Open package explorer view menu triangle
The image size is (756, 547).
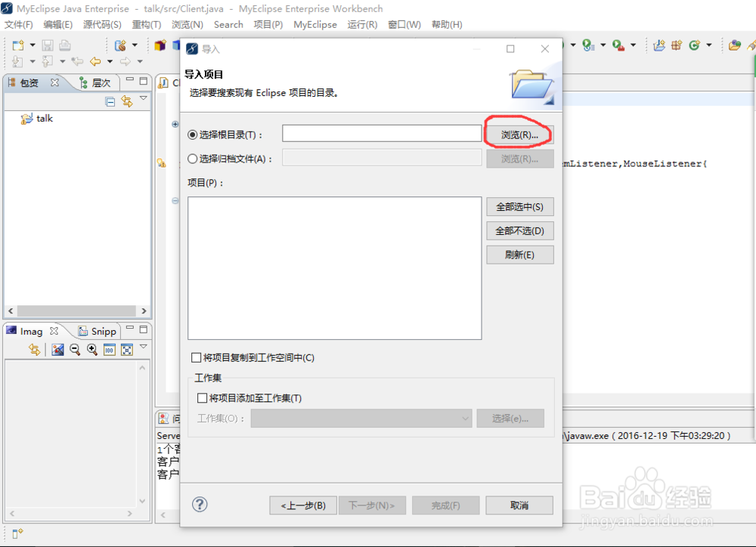[143, 98]
